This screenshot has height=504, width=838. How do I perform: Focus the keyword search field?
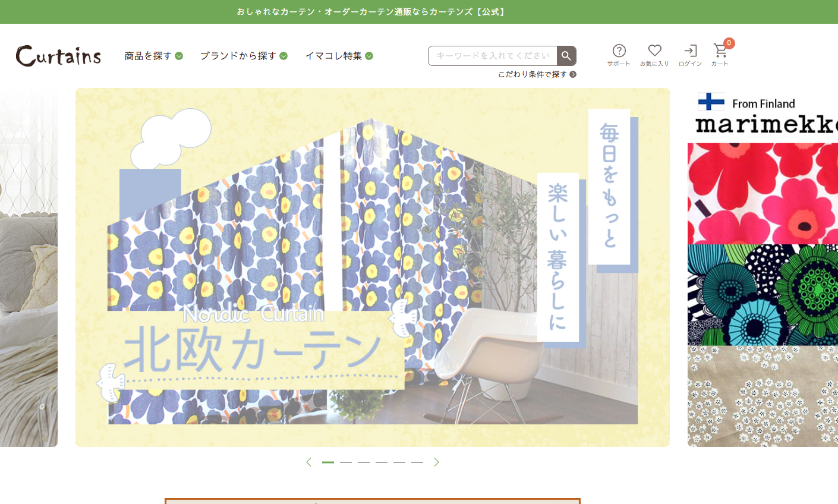coord(493,56)
